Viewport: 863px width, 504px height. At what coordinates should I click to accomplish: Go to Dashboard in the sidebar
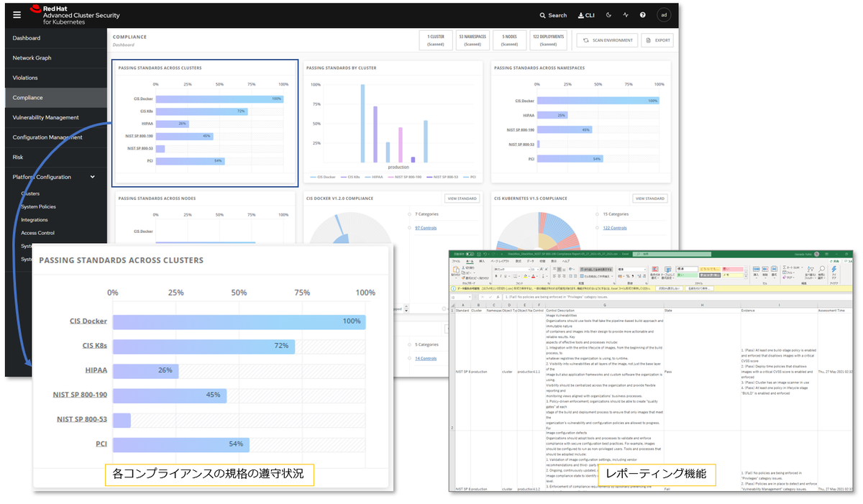click(x=27, y=38)
